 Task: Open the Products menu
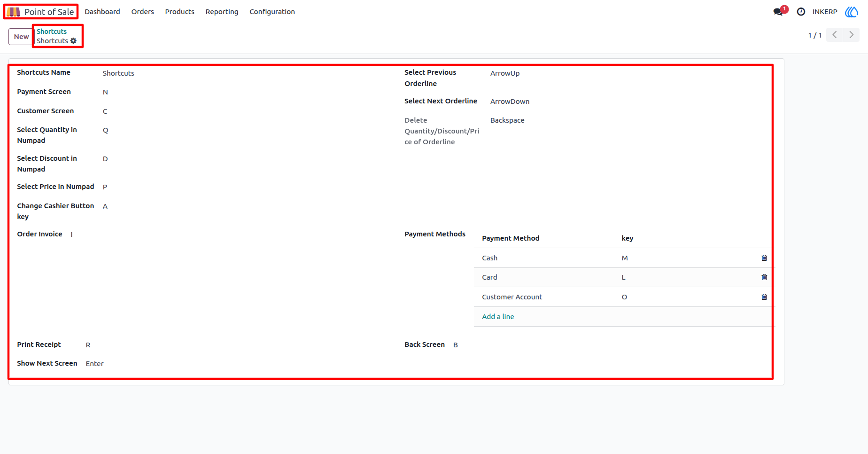(179, 12)
